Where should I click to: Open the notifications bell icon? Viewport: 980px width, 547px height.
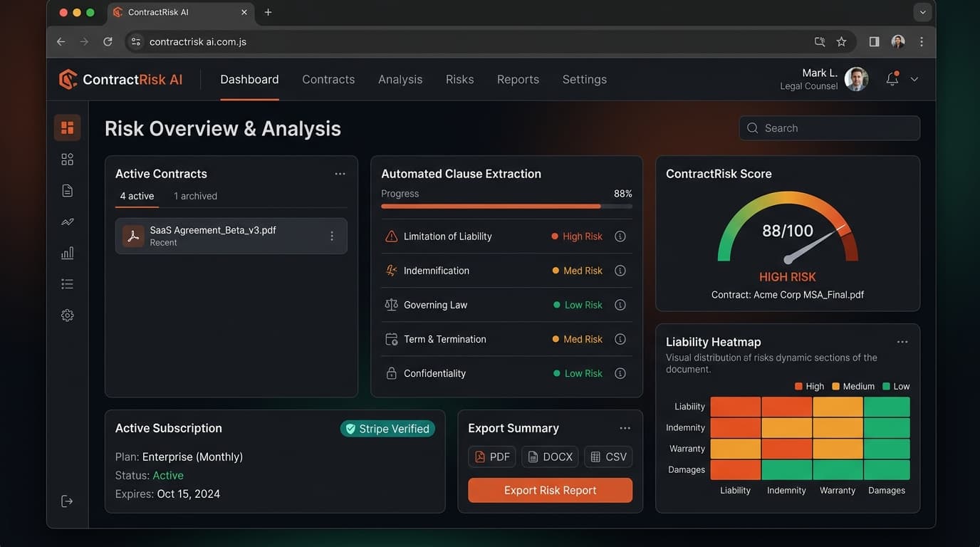click(x=892, y=79)
